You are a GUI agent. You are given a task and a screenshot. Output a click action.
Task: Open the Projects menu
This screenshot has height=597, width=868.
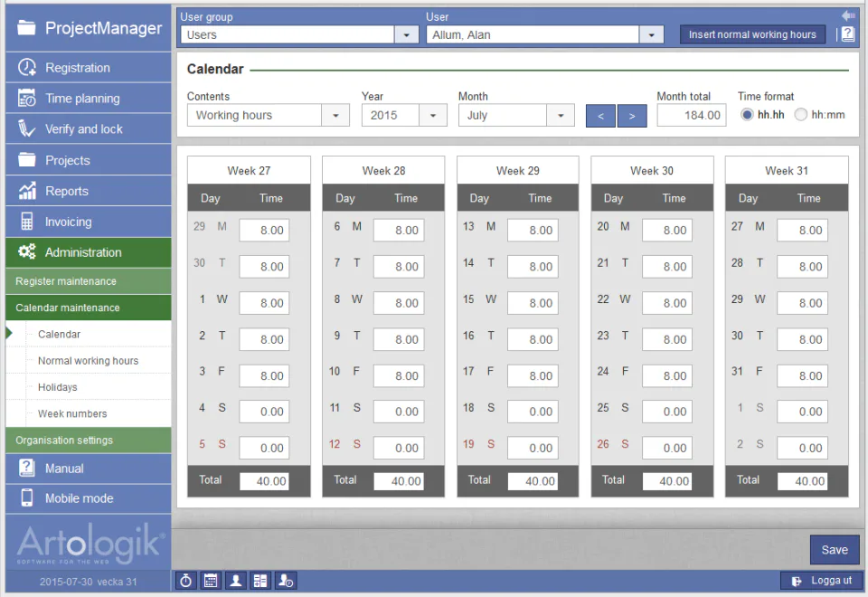(x=89, y=159)
